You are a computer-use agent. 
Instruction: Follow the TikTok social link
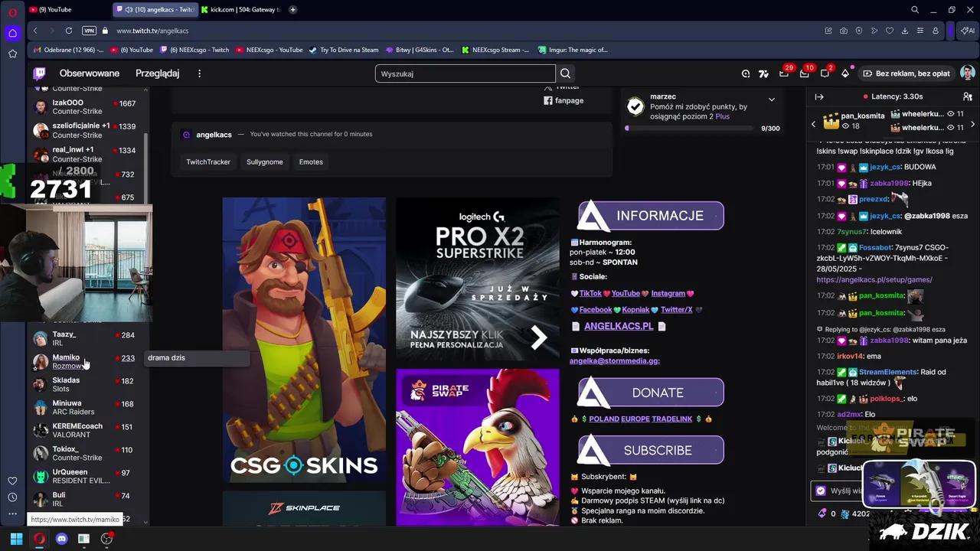[590, 293]
